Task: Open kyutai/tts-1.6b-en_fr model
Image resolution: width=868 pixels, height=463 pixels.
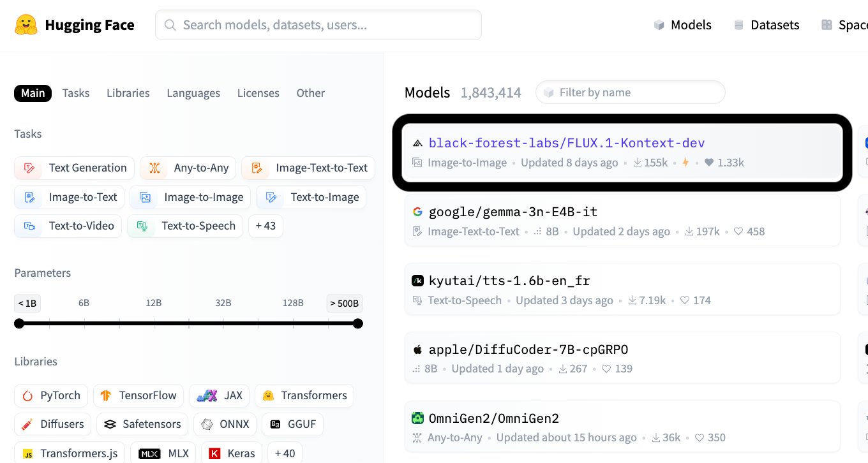Action: click(x=622, y=290)
